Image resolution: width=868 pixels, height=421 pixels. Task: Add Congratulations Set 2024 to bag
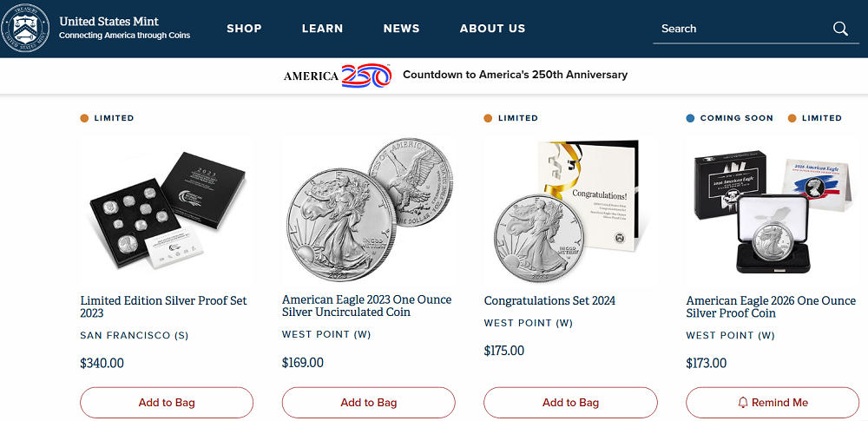[570, 403]
